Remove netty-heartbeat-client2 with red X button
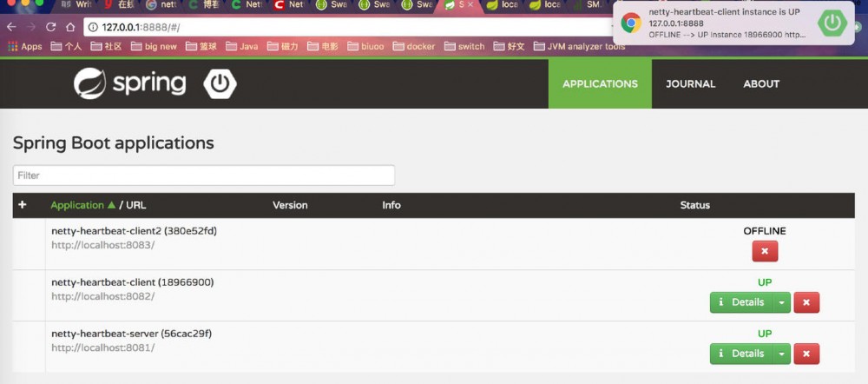 [x=765, y=251]
